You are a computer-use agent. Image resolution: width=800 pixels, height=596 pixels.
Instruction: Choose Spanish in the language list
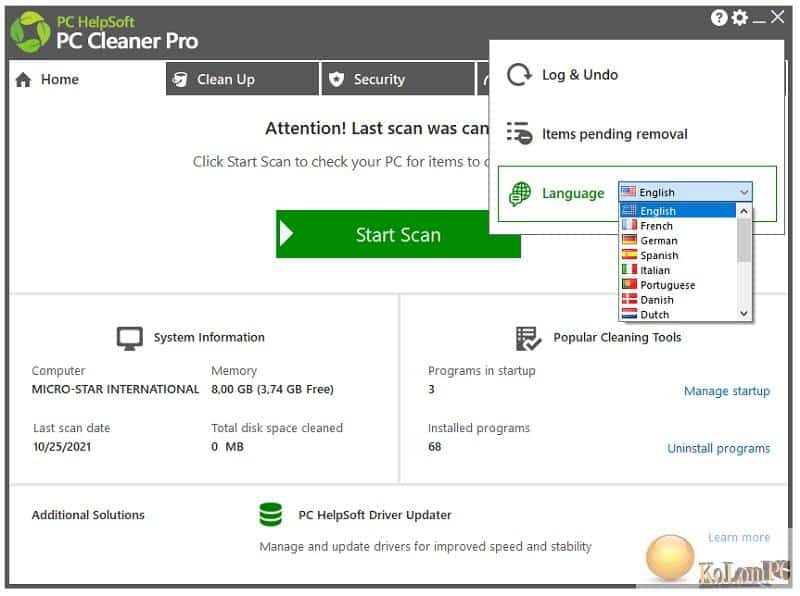click(678, 255)
